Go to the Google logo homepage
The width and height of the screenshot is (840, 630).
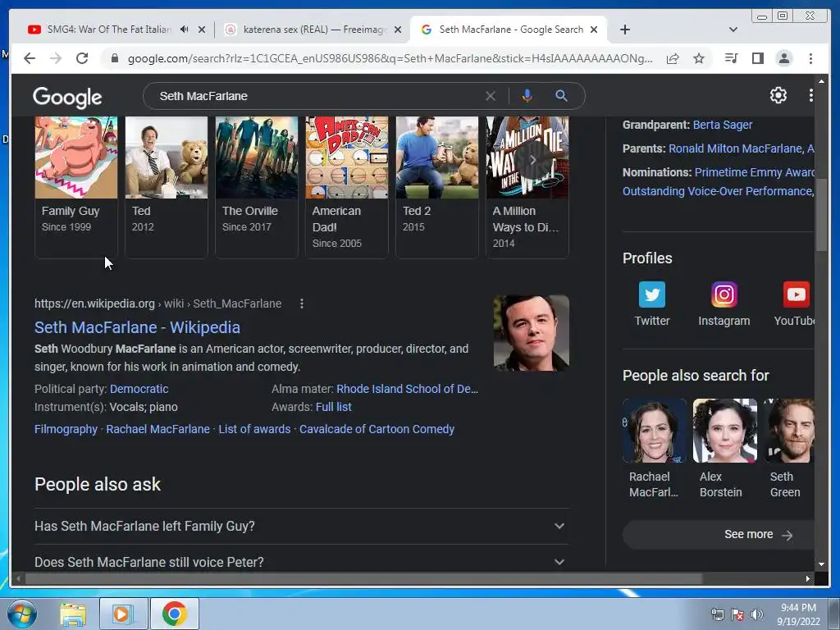pos(67,97)
